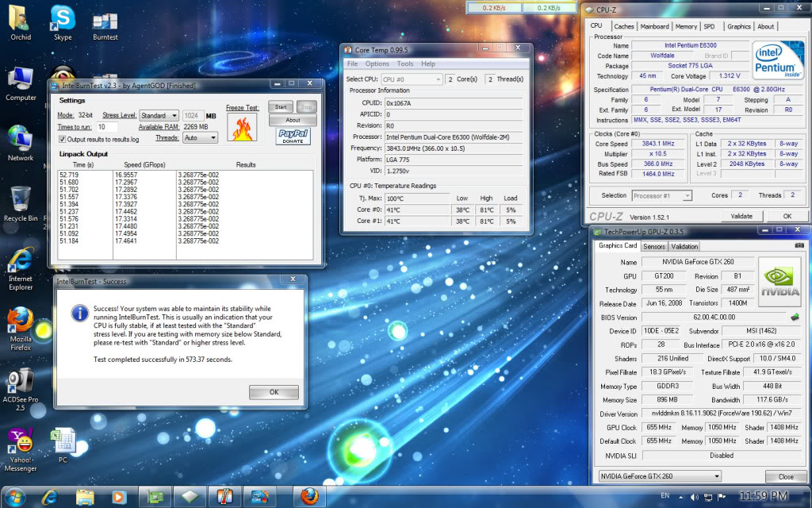Open the Threads Auto dropdown
The width and height of the screenshot is (812, 508).
tap(200, 137)
